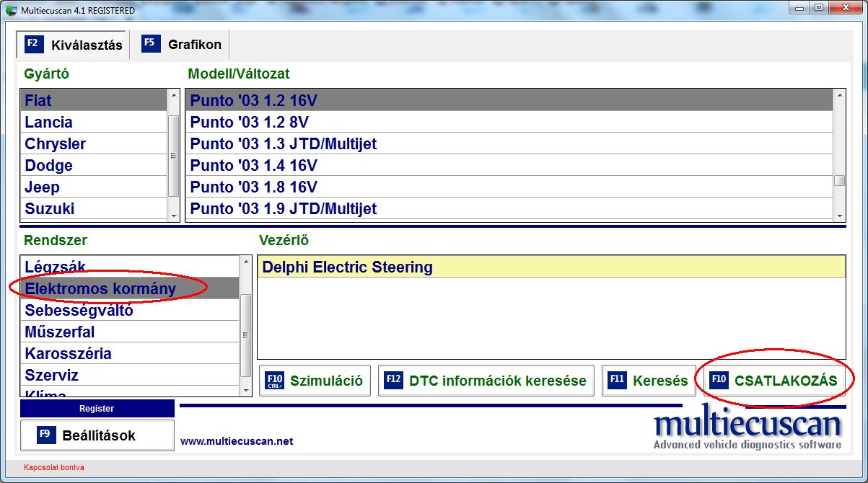Click the model list scrollbar thumb
868x483 pixels.
pos(839,181)
